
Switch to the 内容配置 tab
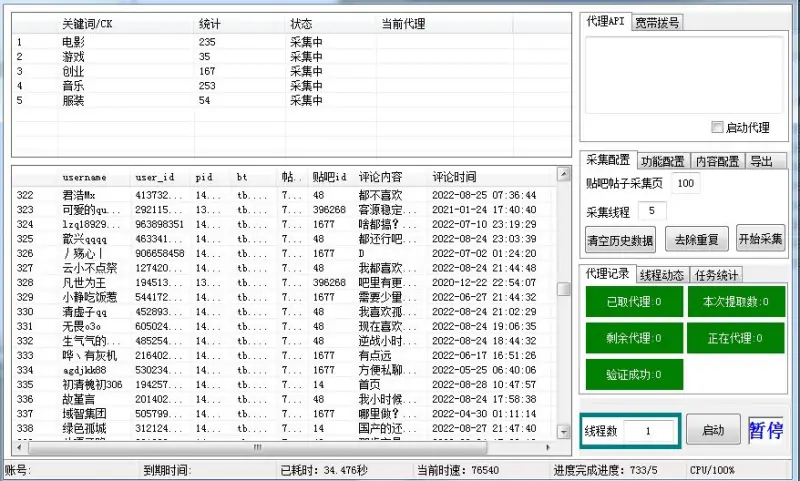click(718, 161)
